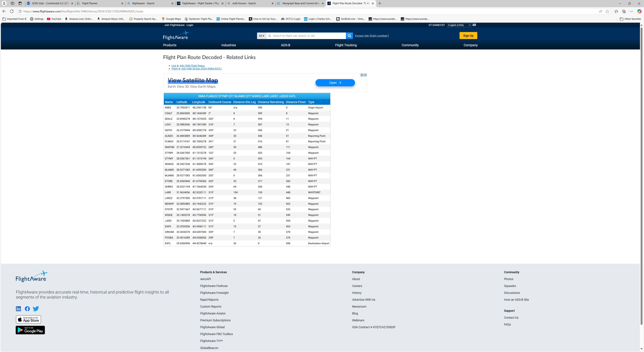Expand the Flight Tracking navigation menu
This screenshot has height=352, width=644.
pos(346,45)
